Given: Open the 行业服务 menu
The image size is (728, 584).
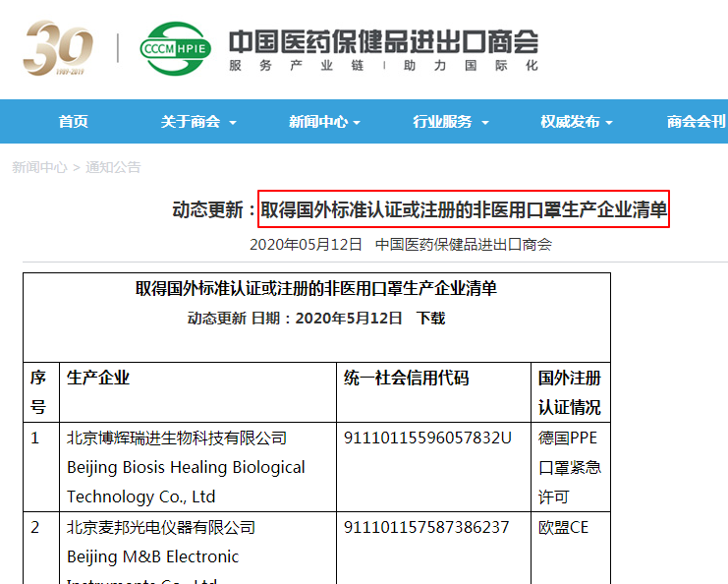Looking at the screenshot, I should 442,122.
